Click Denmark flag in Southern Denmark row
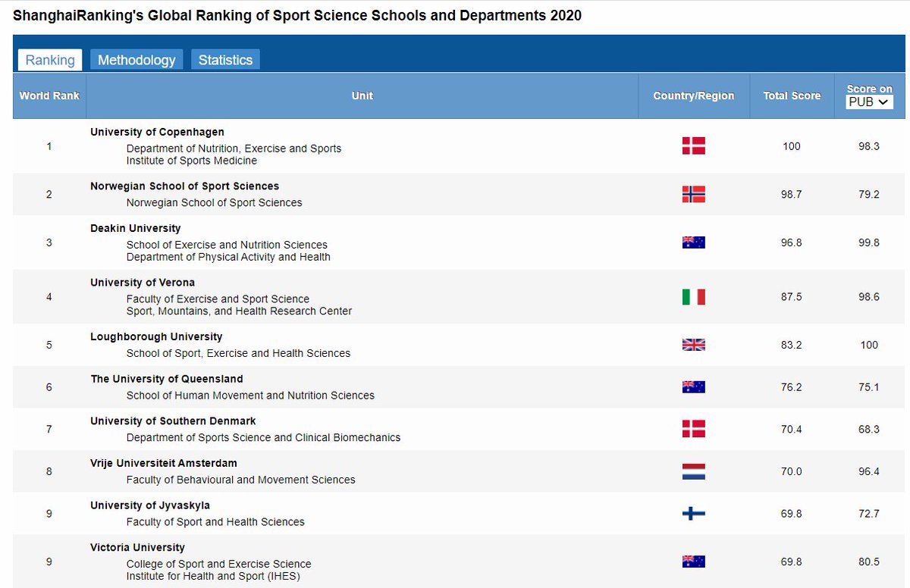 (693, 429)
